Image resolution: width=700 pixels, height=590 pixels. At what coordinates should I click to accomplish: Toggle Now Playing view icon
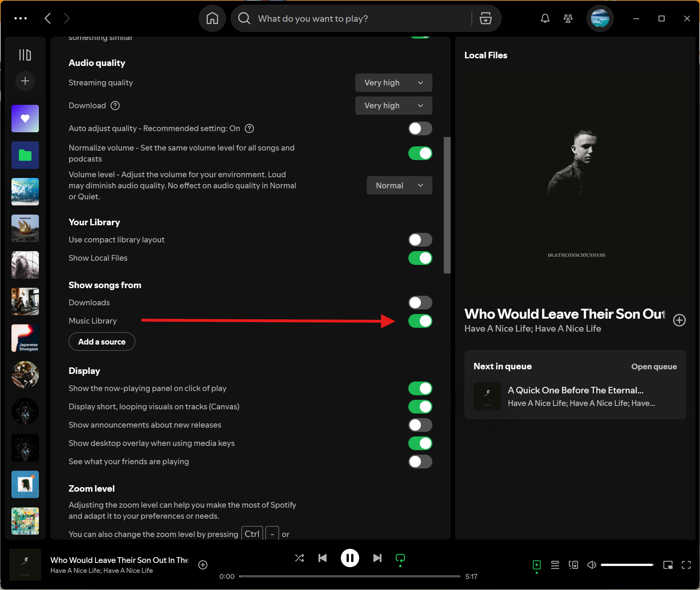click(x=537, y=565)
